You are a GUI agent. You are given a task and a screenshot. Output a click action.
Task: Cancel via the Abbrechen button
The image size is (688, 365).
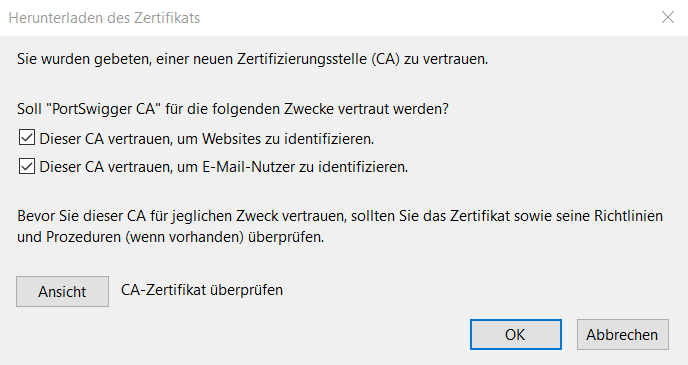pyautogui.click(x=623, y=335)
